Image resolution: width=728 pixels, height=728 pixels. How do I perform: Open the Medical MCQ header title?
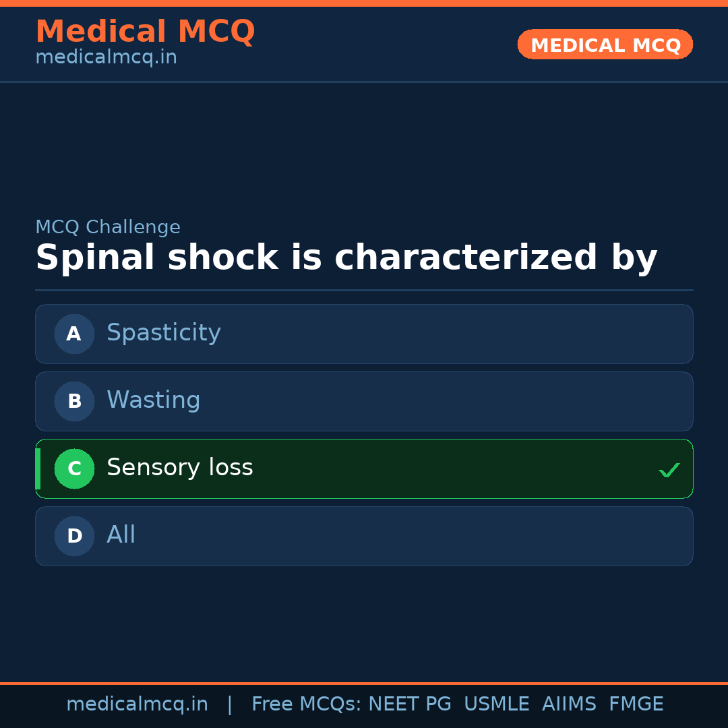pyautogui.click(x=145, y=32)
